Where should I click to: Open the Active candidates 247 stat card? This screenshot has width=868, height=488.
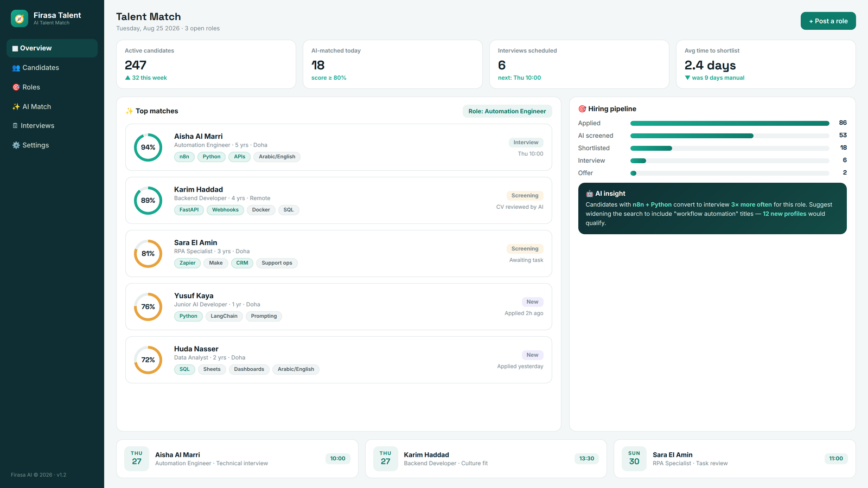point(206,64)
